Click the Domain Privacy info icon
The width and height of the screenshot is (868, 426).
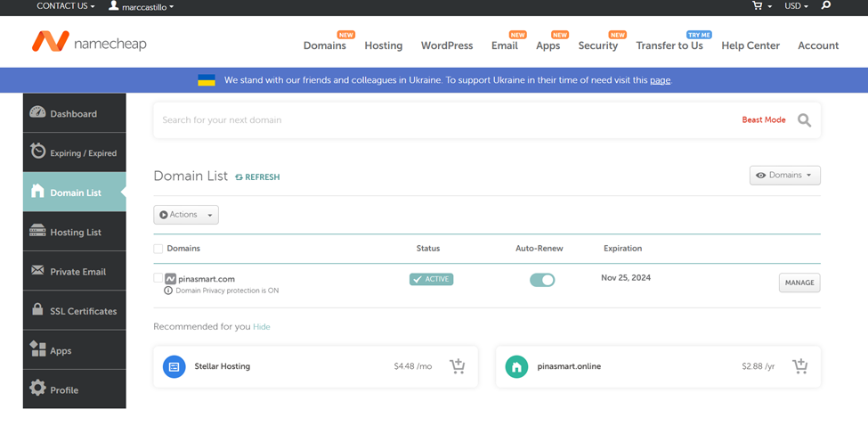click(x=168, y=291)
